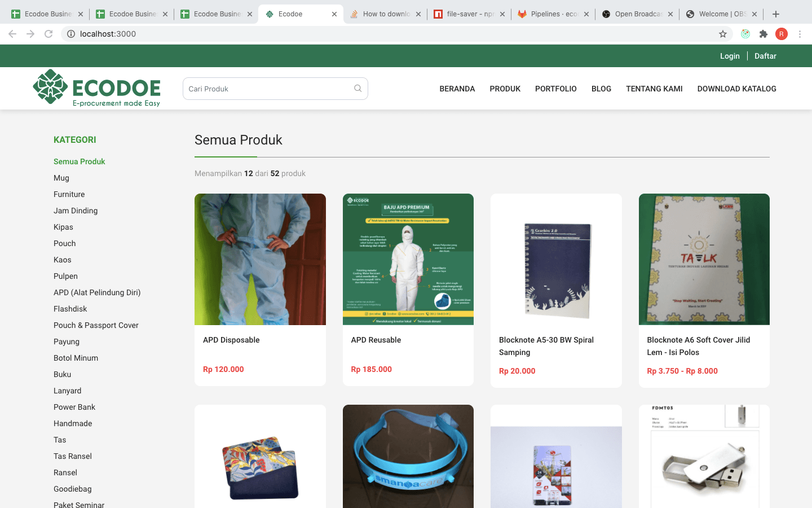Close the Pipelines tab

coord(586,14)
